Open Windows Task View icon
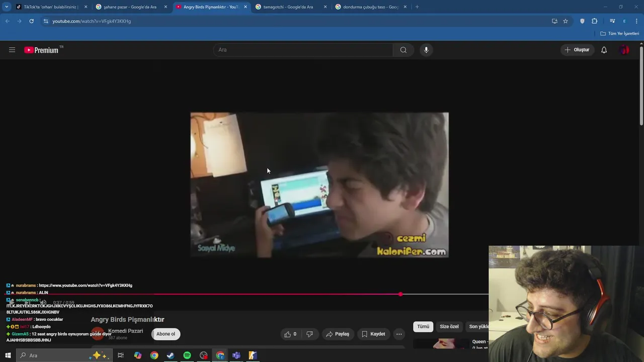The height and width of the screenshot is (362, 644). (x=121, y=355)
